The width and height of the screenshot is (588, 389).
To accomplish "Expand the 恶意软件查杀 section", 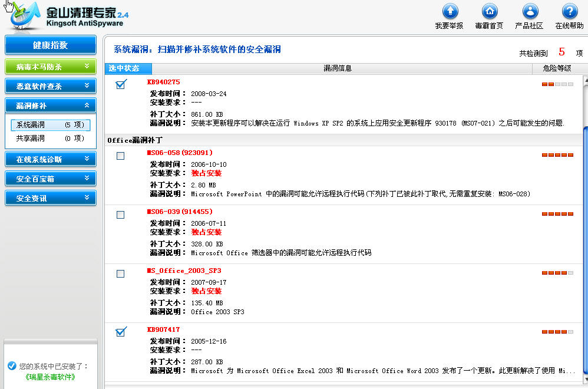I will (x=50, y=86).
